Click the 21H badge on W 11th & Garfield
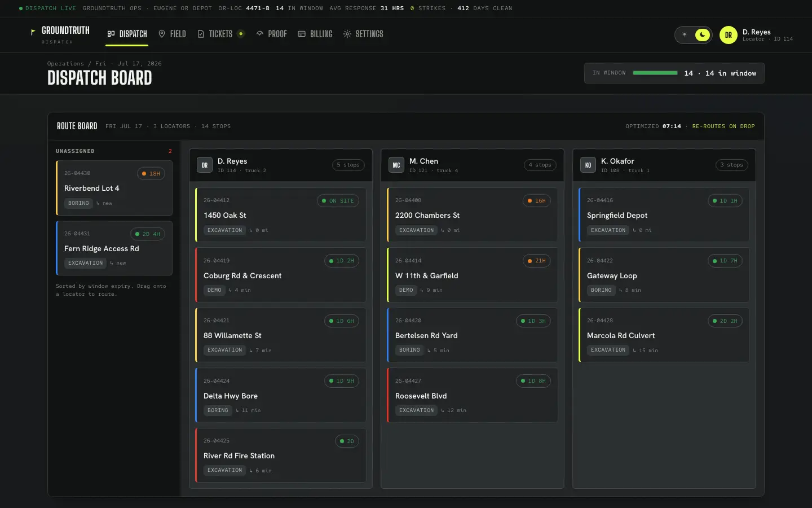812x508 pixels. tap(536, 261)
